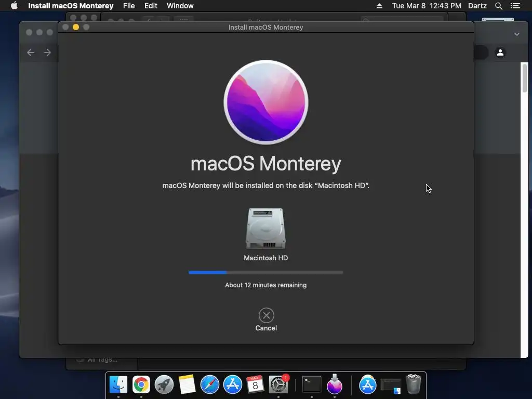Click the macOS Monterey logo image
The image size is (532, 399).
click(266, 102)
